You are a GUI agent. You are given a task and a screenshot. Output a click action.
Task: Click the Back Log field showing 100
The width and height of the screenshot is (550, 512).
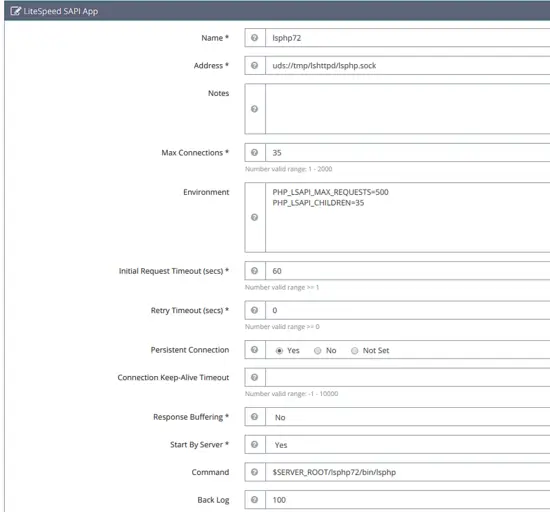tap(408, 499)
